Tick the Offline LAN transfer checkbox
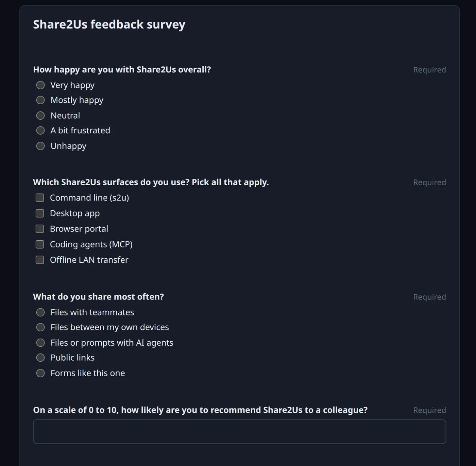 pos(40,260)
